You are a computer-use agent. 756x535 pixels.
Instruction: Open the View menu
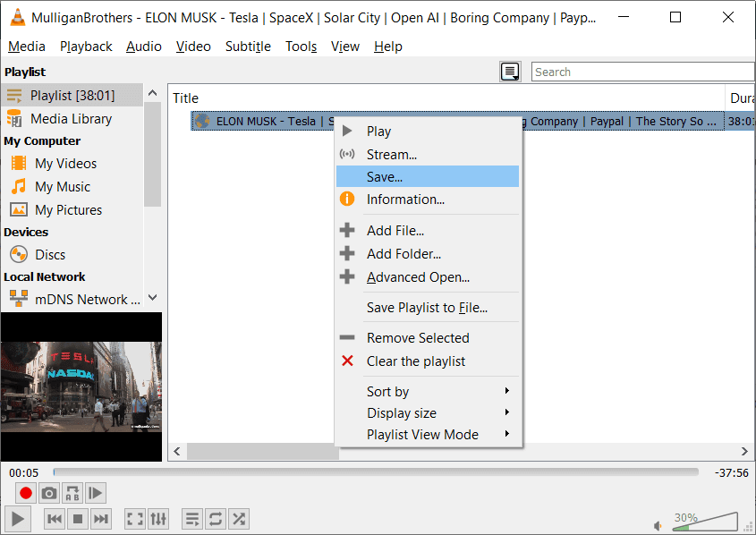coord(344,47)
